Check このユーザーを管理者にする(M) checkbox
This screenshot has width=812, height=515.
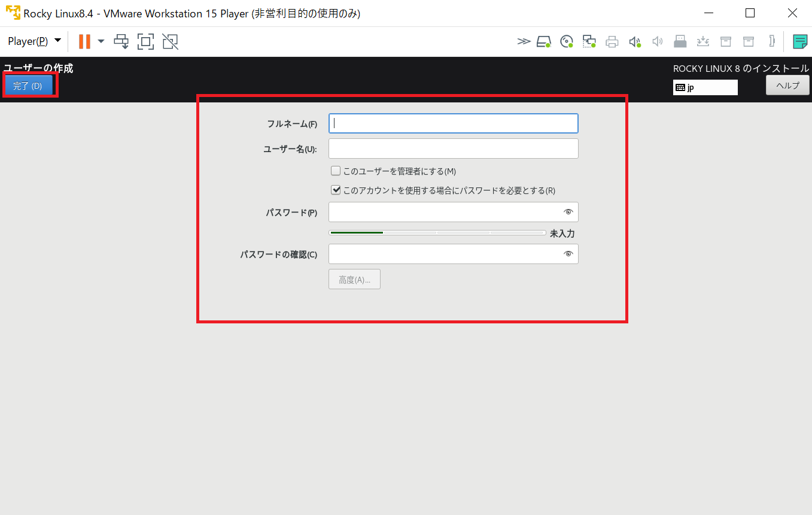tap(336, 171)
